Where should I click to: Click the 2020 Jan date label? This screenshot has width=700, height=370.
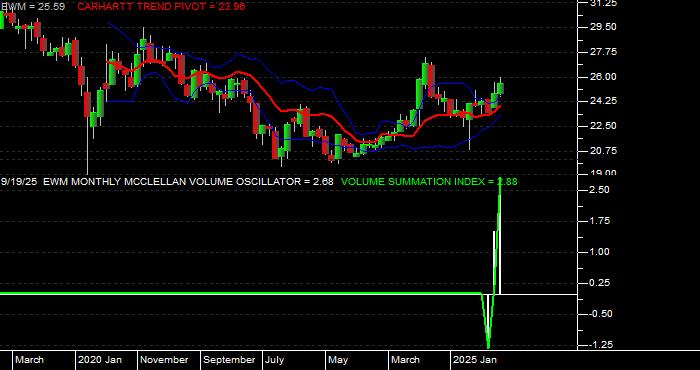click(x=100, y=360)
